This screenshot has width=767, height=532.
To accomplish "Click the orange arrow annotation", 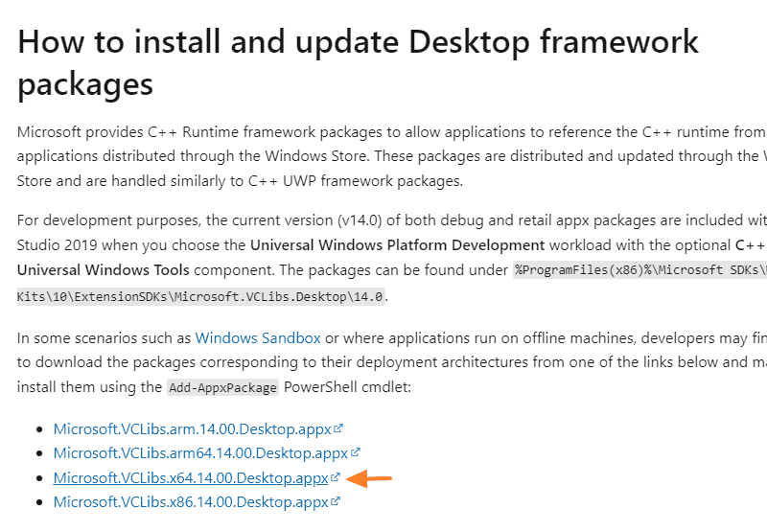I will [371, 477].
